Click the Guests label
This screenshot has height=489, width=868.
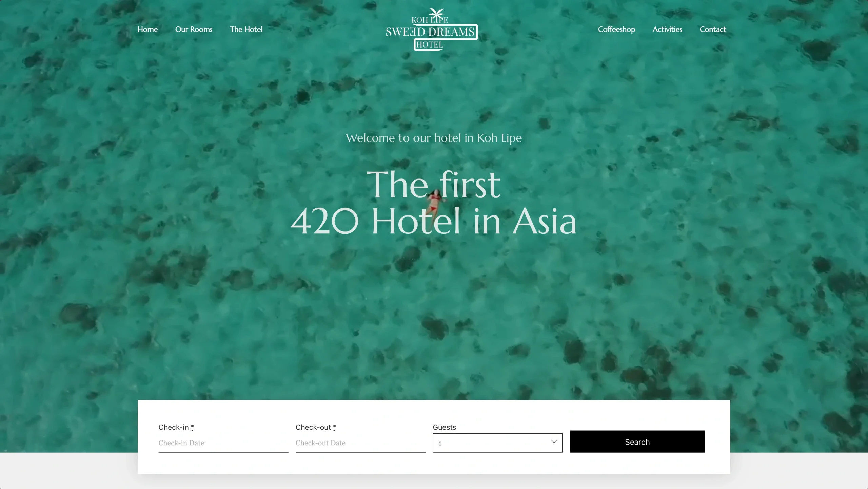coord(444,427)
